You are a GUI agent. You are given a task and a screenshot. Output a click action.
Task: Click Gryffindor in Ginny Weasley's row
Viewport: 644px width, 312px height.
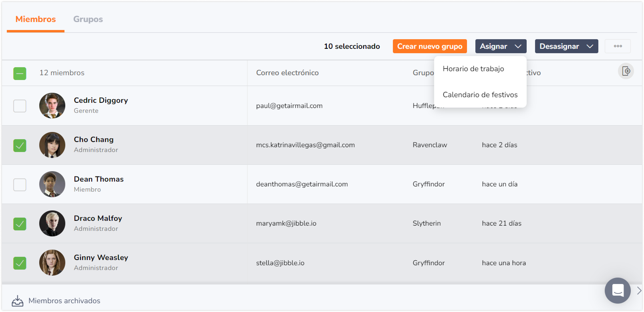pyautogui.click(x=429, y=263)
